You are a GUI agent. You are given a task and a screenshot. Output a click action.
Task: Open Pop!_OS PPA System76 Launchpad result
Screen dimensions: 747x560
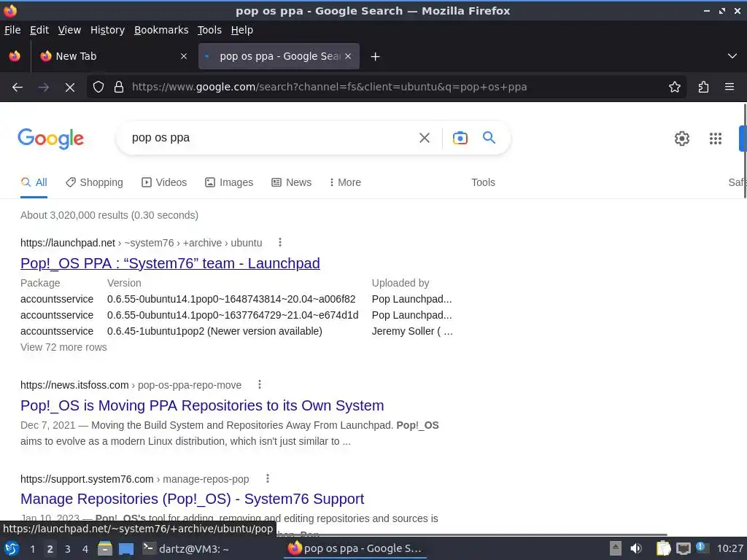point(170,263)
